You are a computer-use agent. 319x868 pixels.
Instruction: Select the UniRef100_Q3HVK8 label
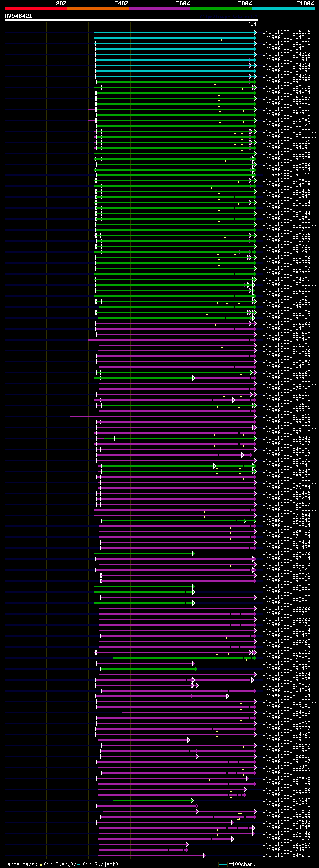point(286,778)
